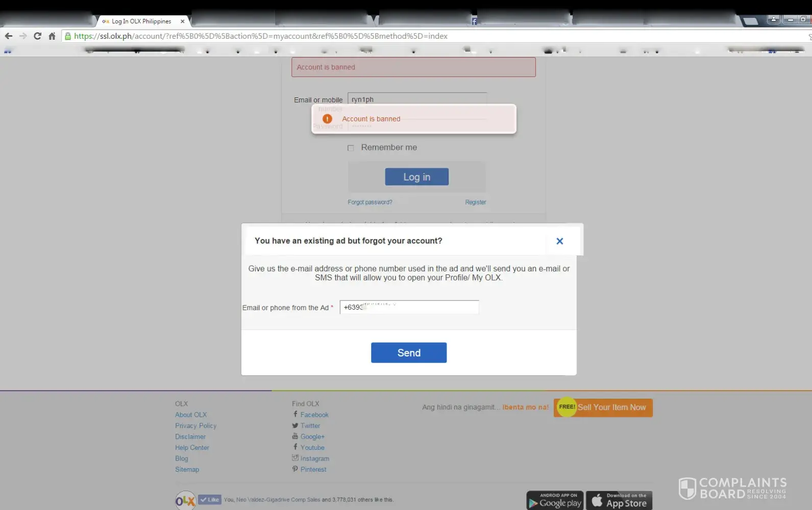The image size is (812, 510).
Task: Click the Send button
Action: [409, 353]
